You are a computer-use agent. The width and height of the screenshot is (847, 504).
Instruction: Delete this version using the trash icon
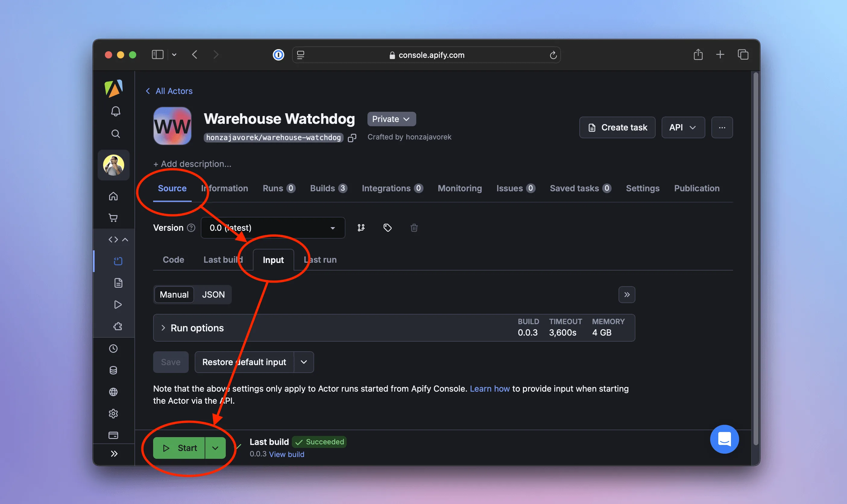(414, 227)
